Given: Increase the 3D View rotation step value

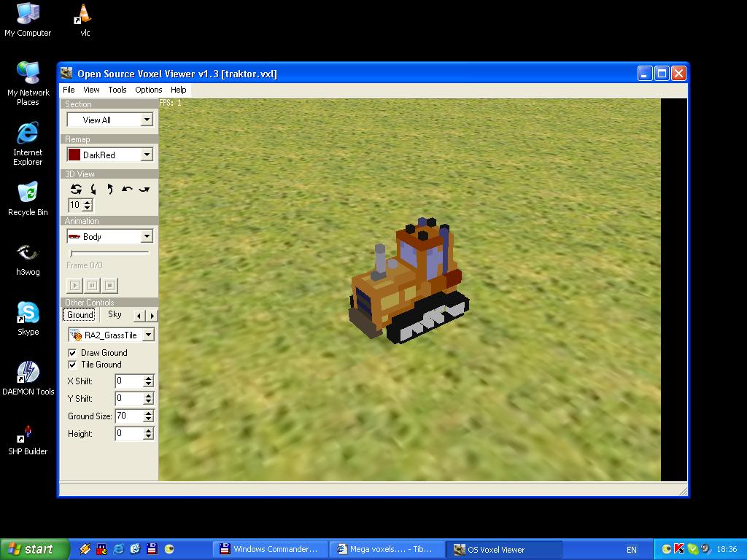Looking at the screenshot, I should click(x=88, y=203).
